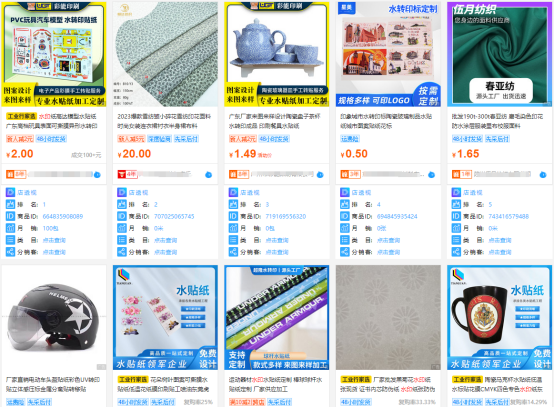Click the red 4年 supplier badge
Viewport: 554px width, 407px height.
click(127, 174)
